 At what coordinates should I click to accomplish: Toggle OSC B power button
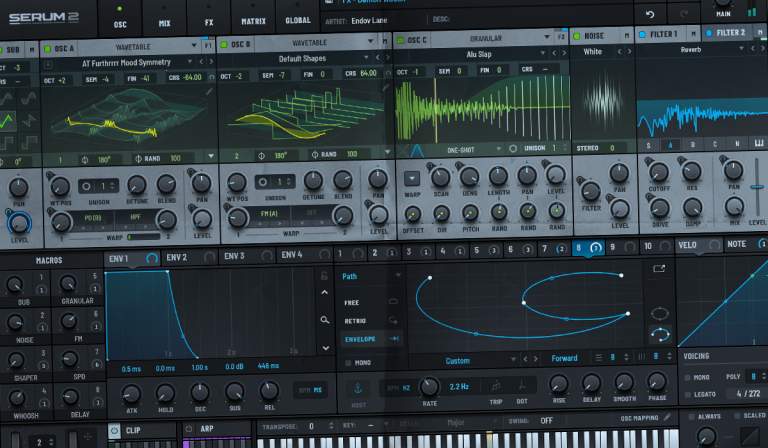coord(224,45)
